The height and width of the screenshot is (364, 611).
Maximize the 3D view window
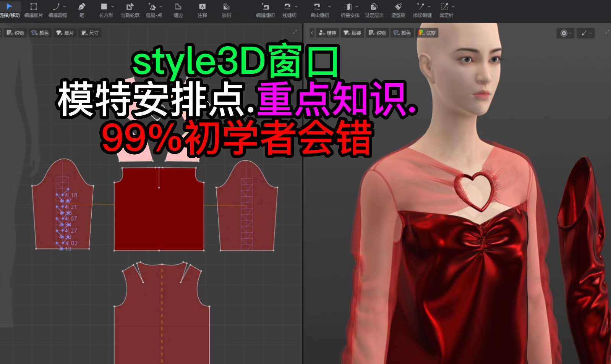coord(607,32)
